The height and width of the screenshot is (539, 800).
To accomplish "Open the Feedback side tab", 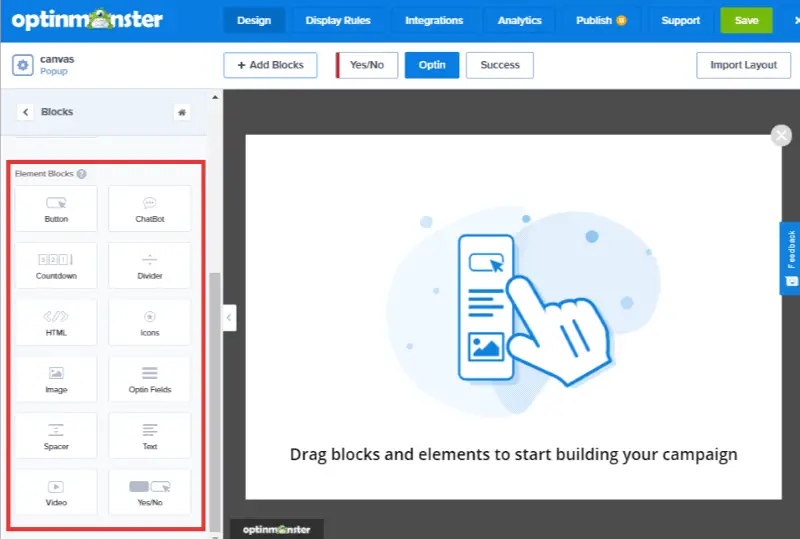I will pos(790,258).
